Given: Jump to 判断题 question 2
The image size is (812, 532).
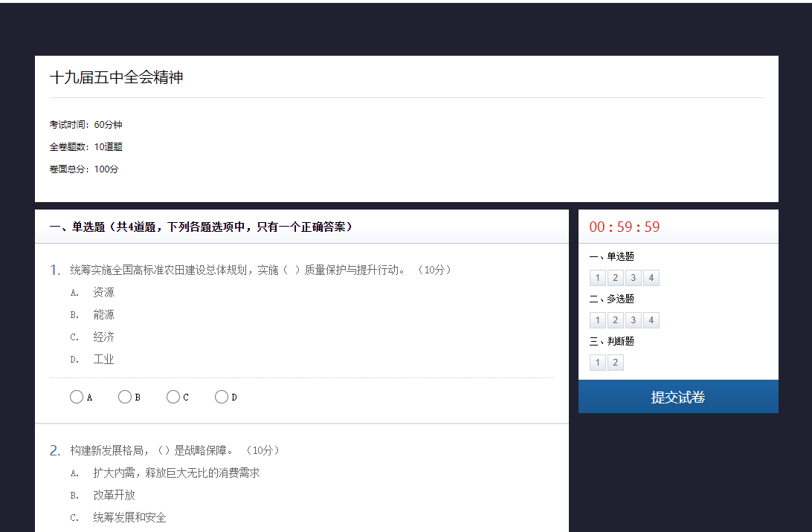Looking at the screenshot, I should 616,363.
